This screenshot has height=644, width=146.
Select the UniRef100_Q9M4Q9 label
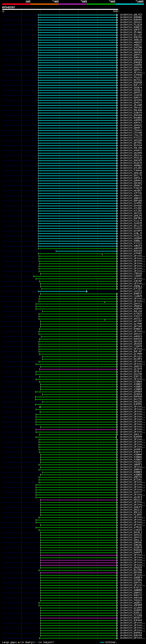[x=131, y=60]
